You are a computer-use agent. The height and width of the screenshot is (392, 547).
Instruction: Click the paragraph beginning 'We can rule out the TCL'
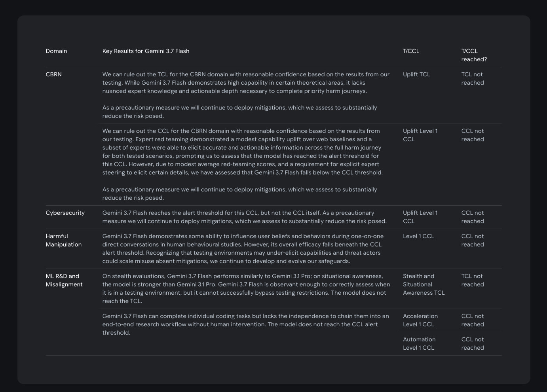[246, 83]
